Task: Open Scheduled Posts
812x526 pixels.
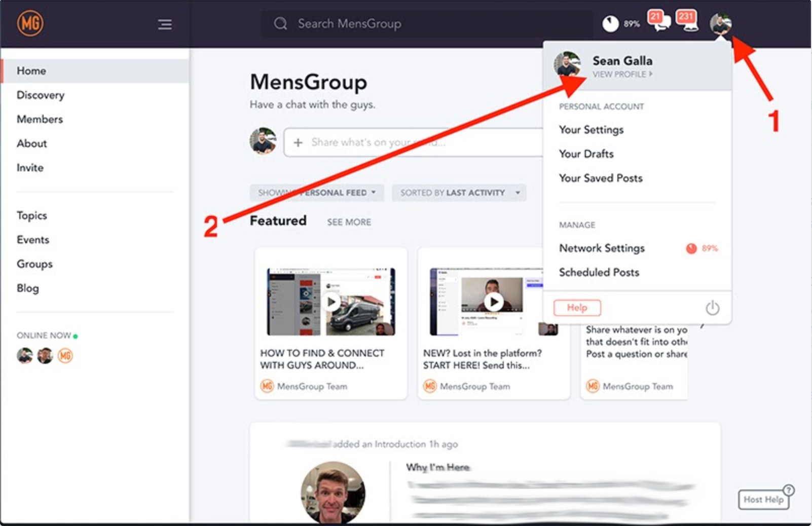Action: (599, 272)
